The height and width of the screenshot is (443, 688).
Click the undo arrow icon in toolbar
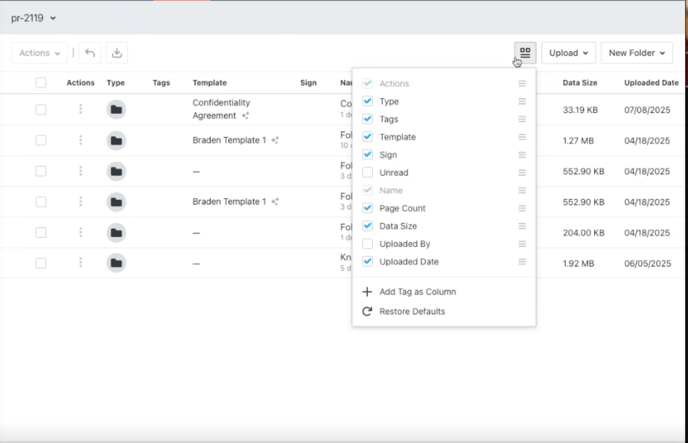point(90,53)
